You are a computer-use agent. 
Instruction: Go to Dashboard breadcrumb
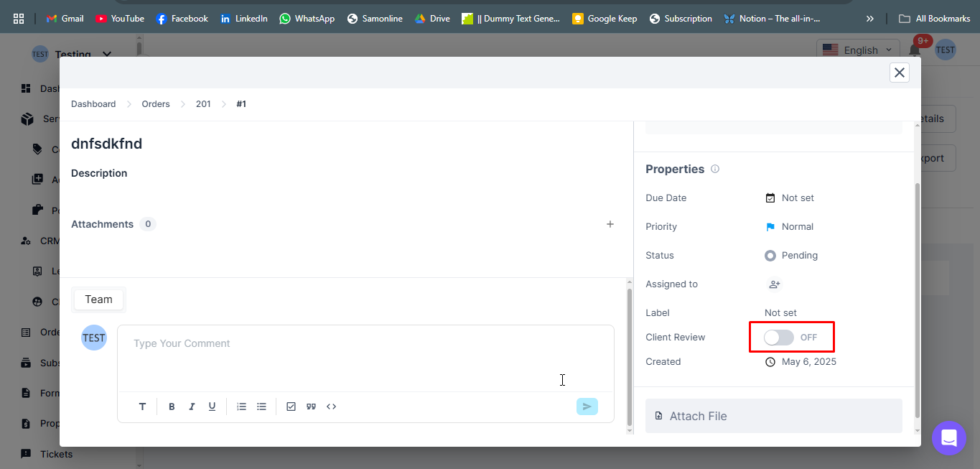click(93, 104)
